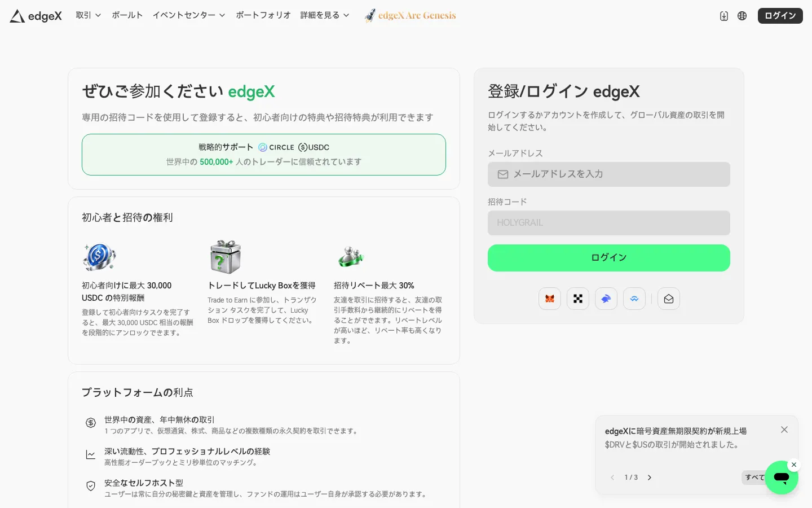
Task: Click text 世界中の資産、年中無休の取引
Action: pos(160,420)
